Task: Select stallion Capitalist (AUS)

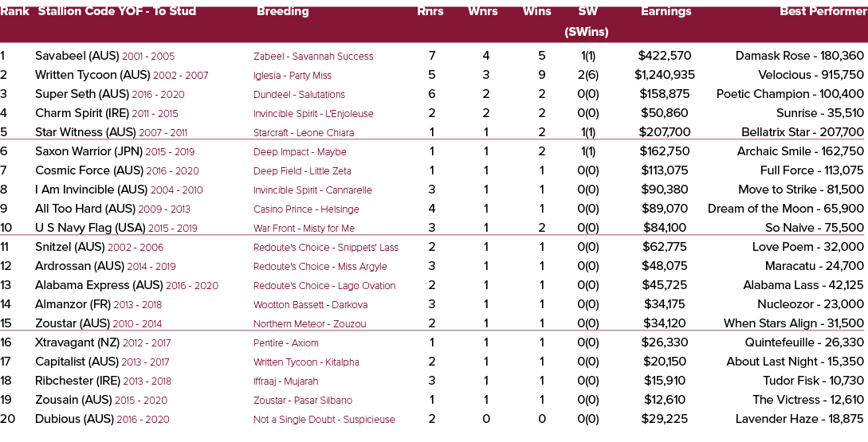Action: point(77,362)
